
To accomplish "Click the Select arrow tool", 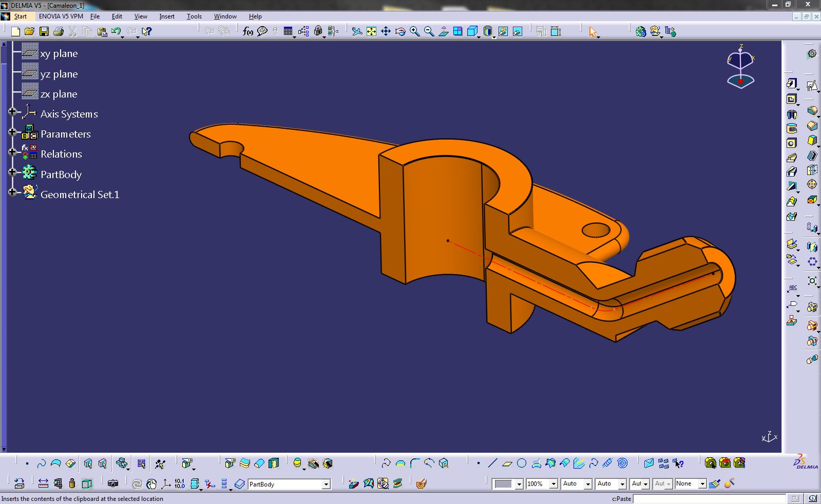I will 593,32.
